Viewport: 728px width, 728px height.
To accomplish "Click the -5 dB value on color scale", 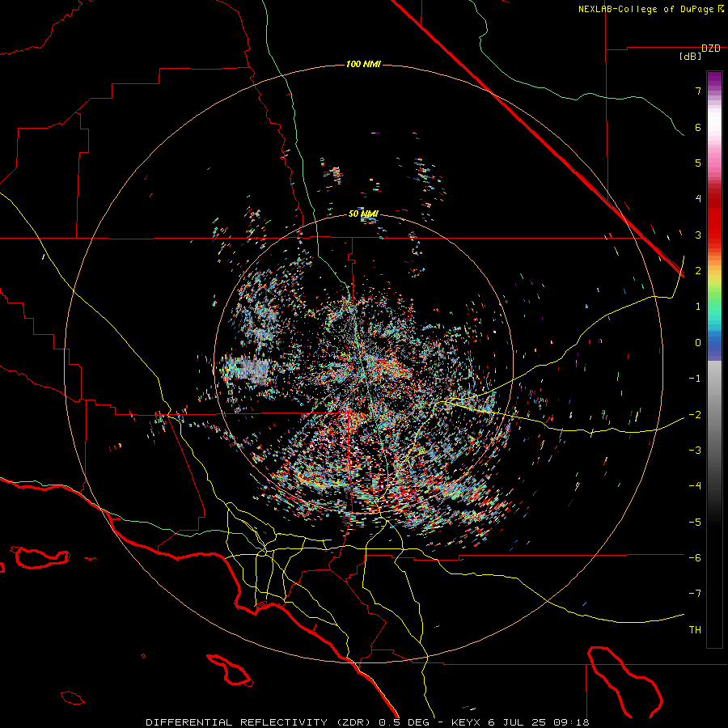I will tap(695, 523).
